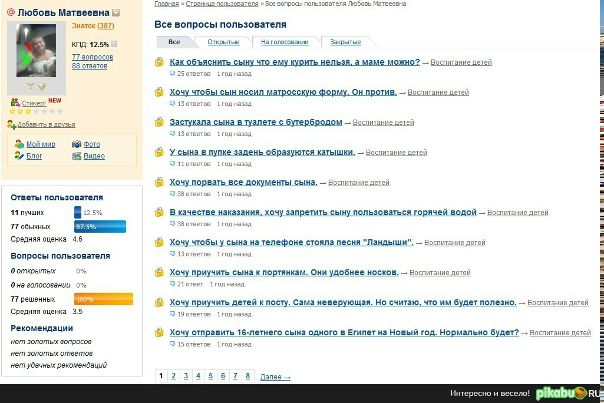Click the message icon next to Любовь Матвеевна's name

point(116,13)
